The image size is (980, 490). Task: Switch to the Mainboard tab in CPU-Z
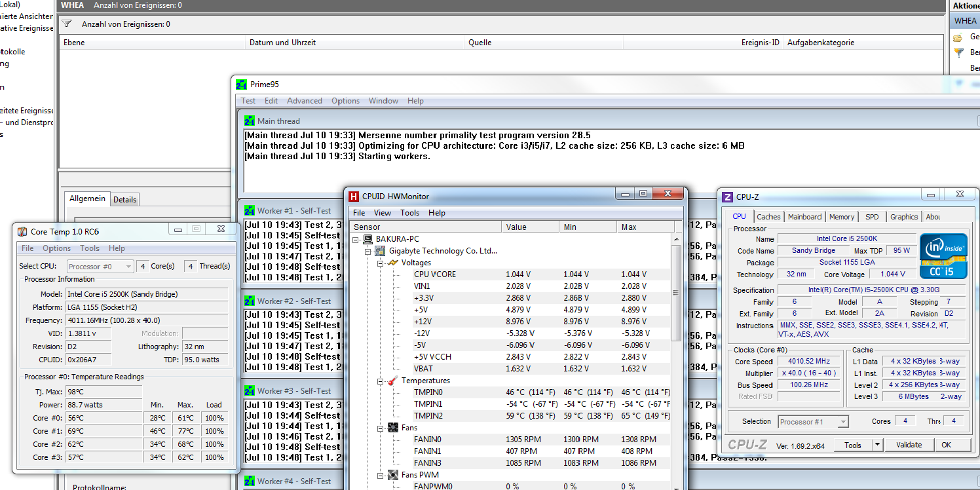click(804, 217)
